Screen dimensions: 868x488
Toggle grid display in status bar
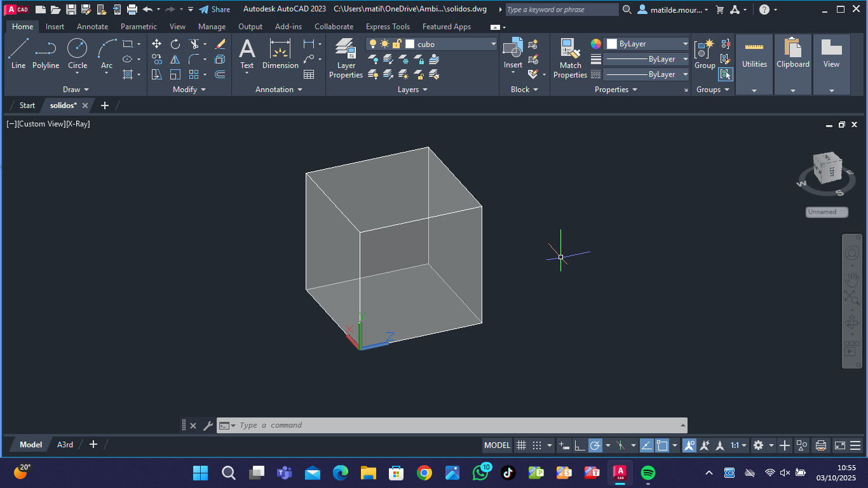point(521,445)
